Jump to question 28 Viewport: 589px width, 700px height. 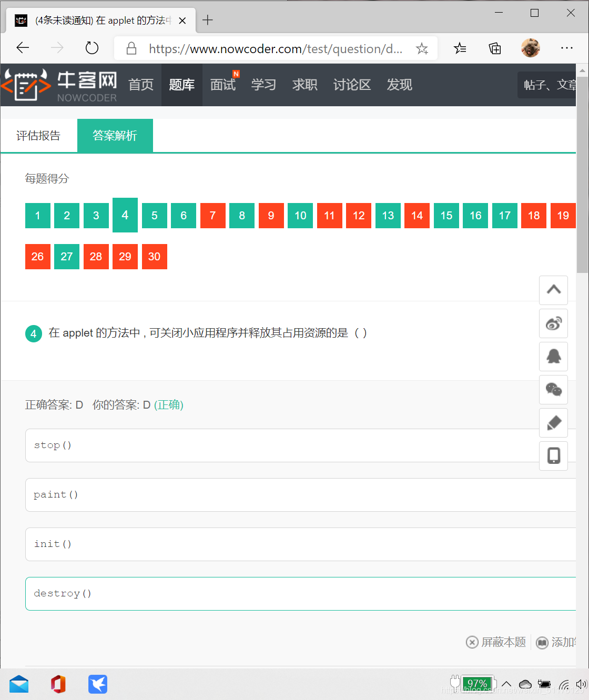(x=96, y=257)
